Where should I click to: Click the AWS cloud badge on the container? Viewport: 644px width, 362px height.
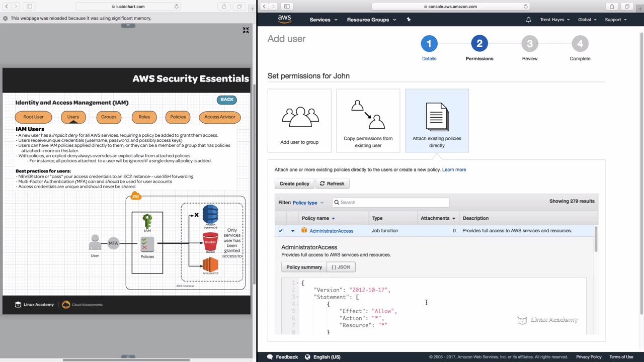pyautogui.click(x=135, y=196)
